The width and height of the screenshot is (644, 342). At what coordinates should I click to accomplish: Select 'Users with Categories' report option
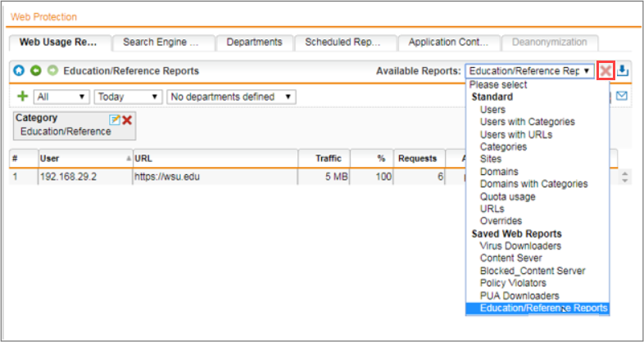(527, 122)
